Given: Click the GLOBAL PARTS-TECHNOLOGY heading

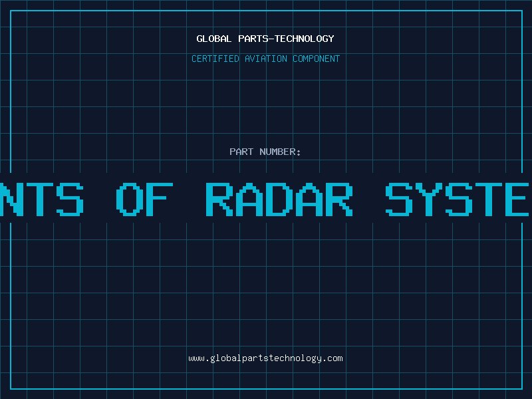Looking at the screenshot, I should [265, 39].
